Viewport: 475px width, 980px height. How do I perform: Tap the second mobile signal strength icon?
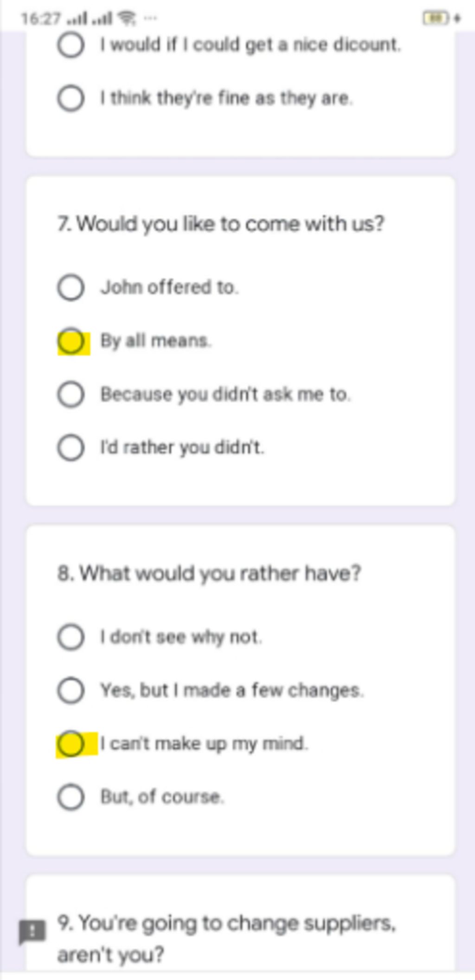pyautogui.click(x=102, y=19)
